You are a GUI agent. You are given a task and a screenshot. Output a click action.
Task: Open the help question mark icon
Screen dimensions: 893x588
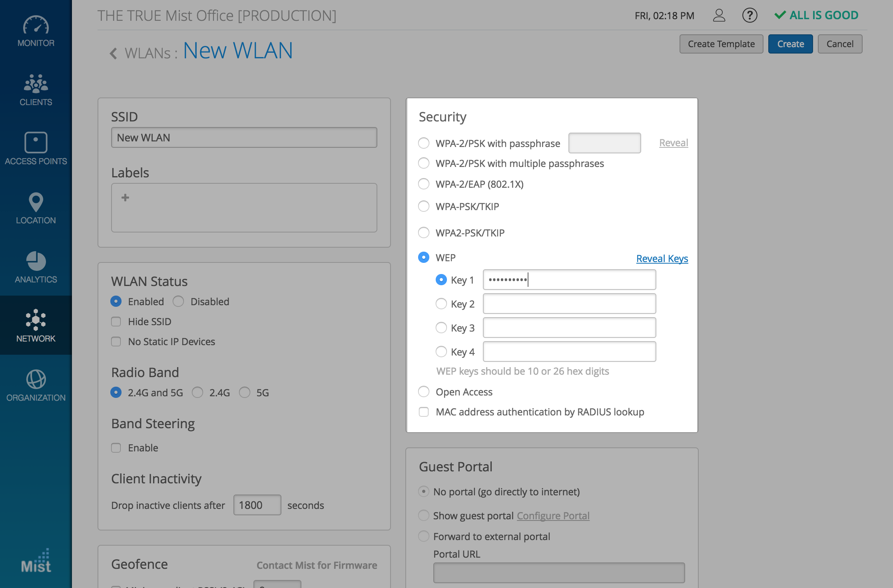749,16
